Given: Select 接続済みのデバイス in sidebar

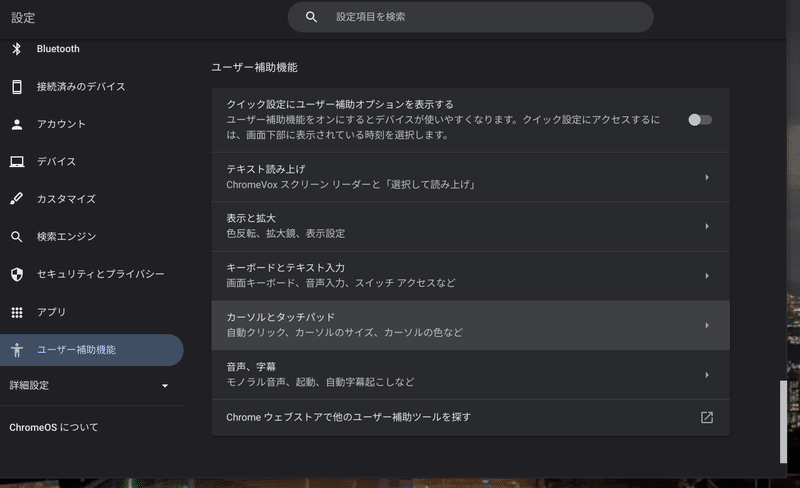Looking at the screenshot, I should point(81,87).
